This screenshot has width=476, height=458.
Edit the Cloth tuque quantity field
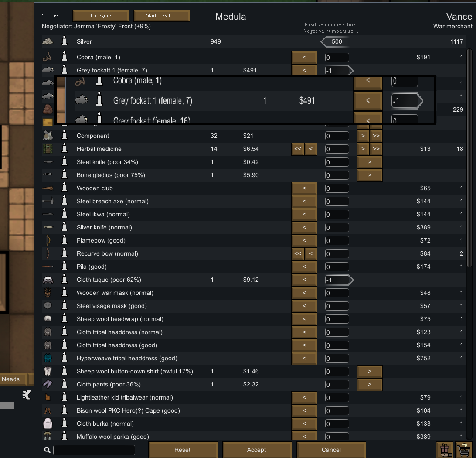click(337, 280)
